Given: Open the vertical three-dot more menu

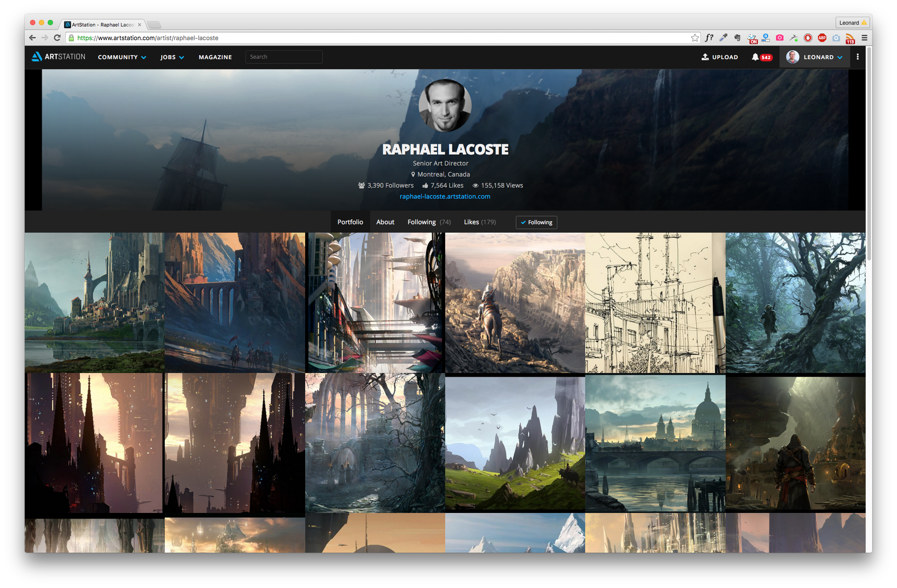Looking at the screenshot, I should 858,57.
